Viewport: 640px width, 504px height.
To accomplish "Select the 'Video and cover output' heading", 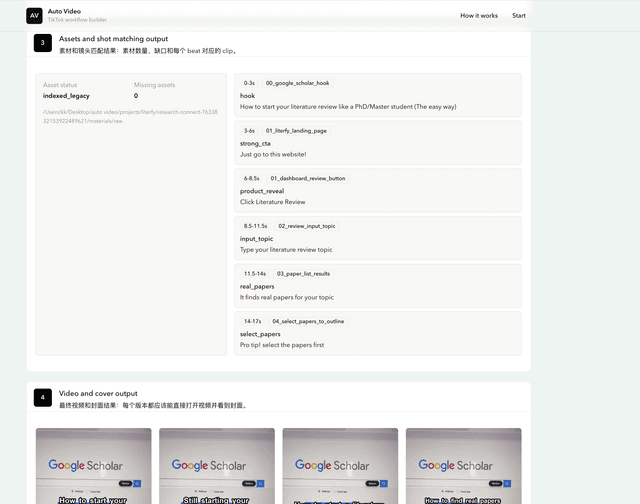I will pos(98,393).
